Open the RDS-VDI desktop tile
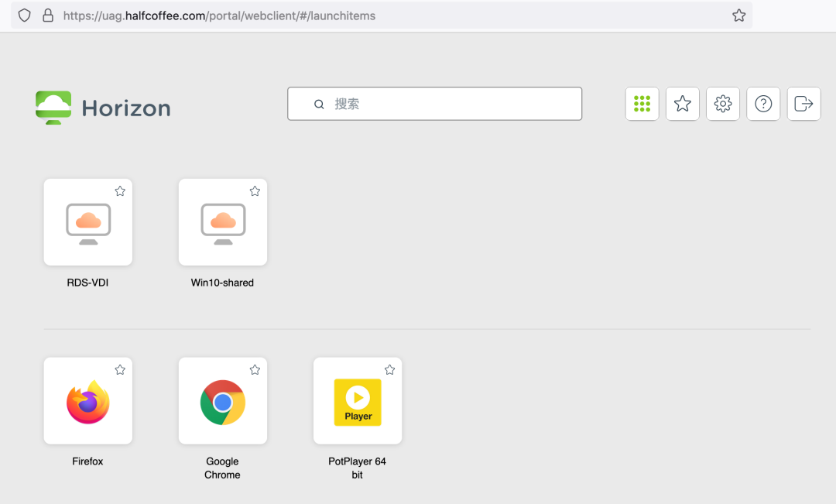Image resolution: width=836 pixels, height=504 pixels. click(88, 222)
